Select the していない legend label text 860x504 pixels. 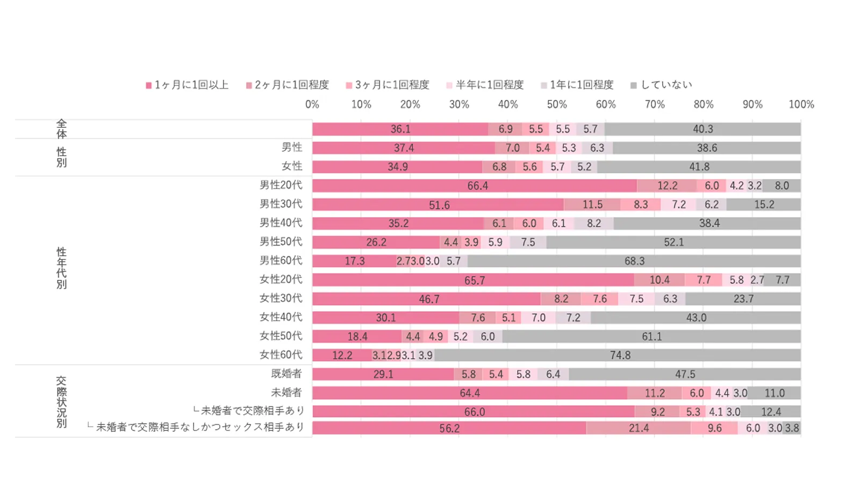666,85
